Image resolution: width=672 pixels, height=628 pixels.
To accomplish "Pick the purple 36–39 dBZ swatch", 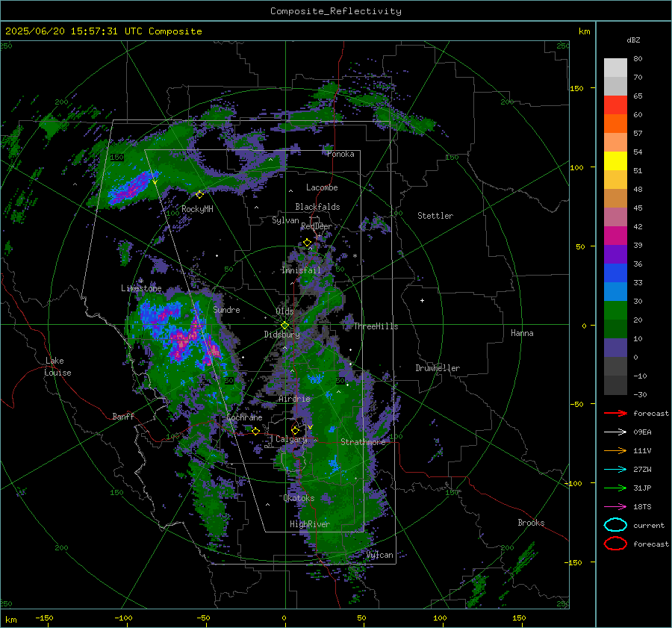I will click(615, 255).
